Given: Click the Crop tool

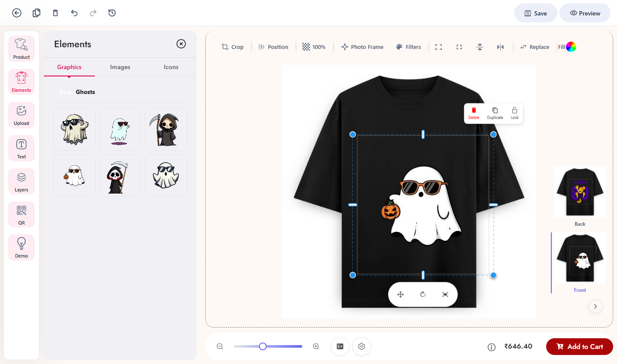Looking at the screenshot, I should (232, 47).
